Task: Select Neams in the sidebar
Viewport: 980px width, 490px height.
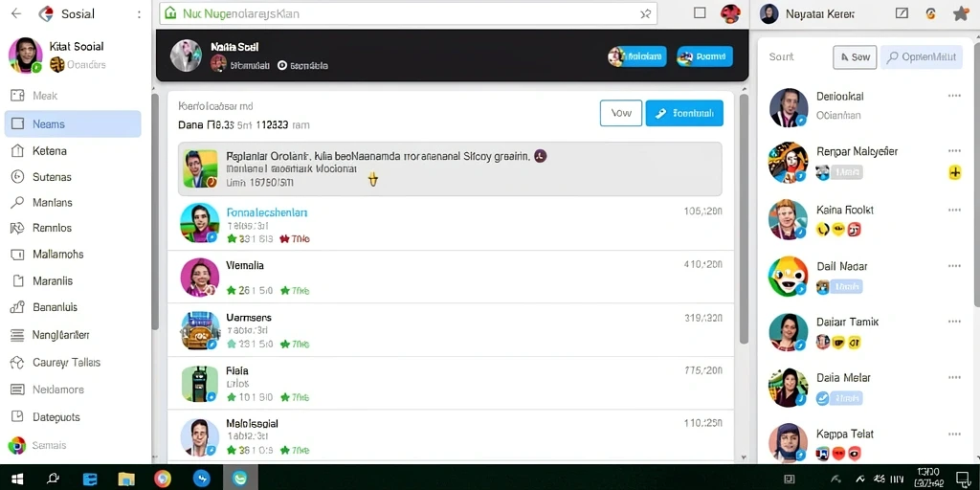Action: tap(73, 123)
